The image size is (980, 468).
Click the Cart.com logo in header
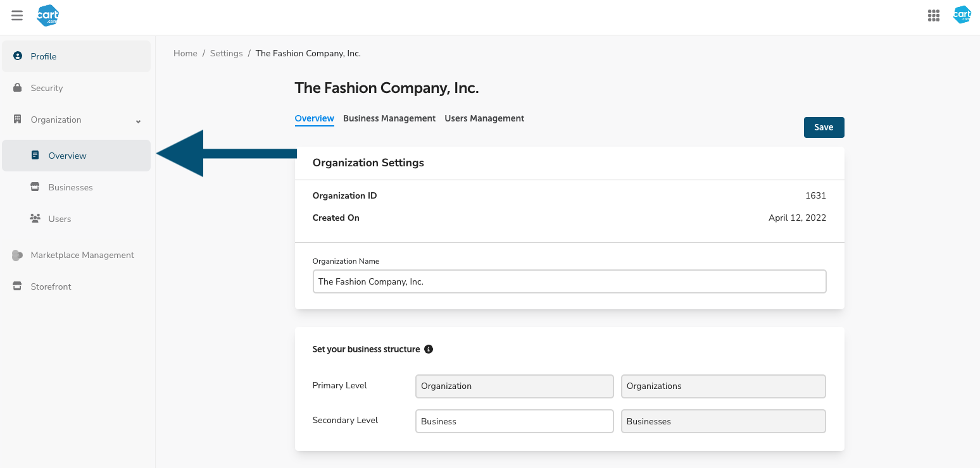point(48,16)
